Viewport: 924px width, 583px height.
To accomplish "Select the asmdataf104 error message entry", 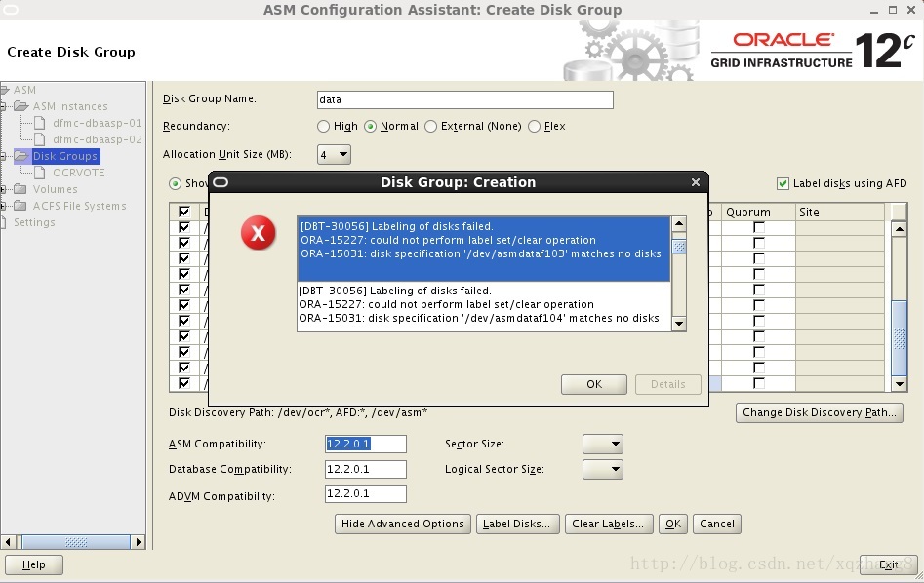I will coord(483,304).
